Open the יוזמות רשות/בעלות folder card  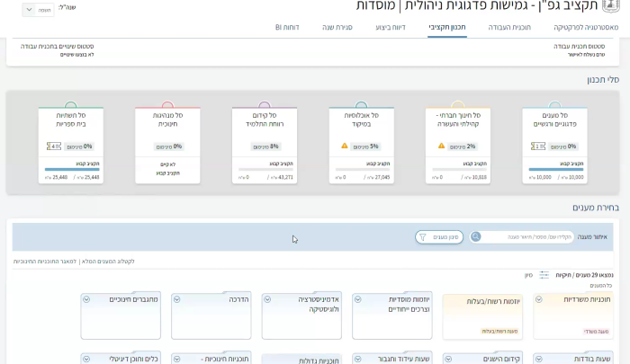[x=482, y=316]
